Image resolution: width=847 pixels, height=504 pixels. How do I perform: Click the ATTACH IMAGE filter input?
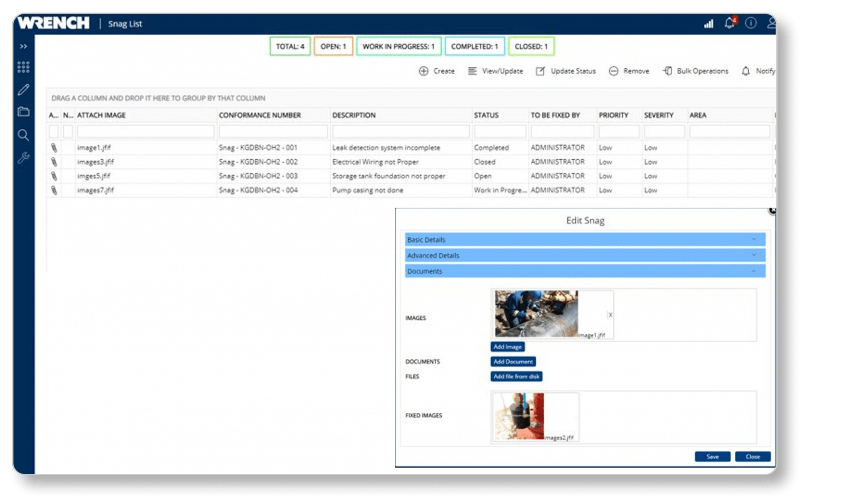tap(145, 131)
